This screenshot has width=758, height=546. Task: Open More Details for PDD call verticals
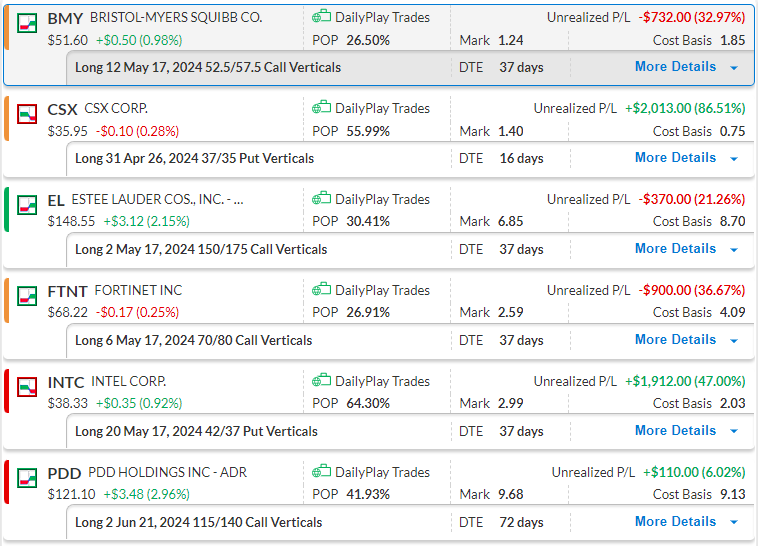675,521
